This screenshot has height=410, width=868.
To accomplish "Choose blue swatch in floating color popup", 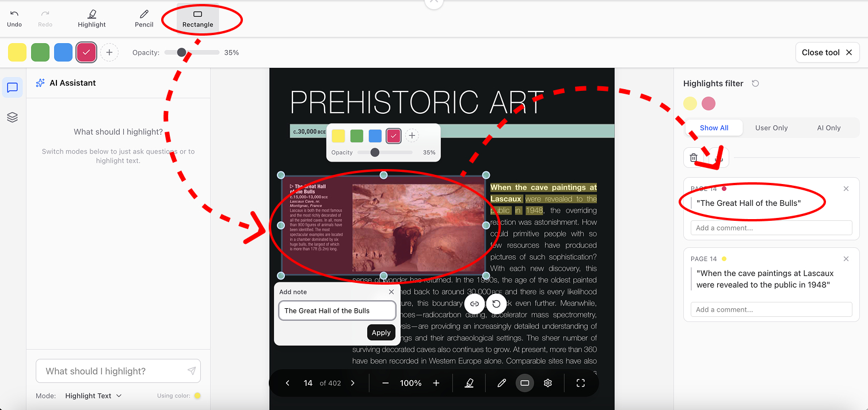I will click(375, 136).
